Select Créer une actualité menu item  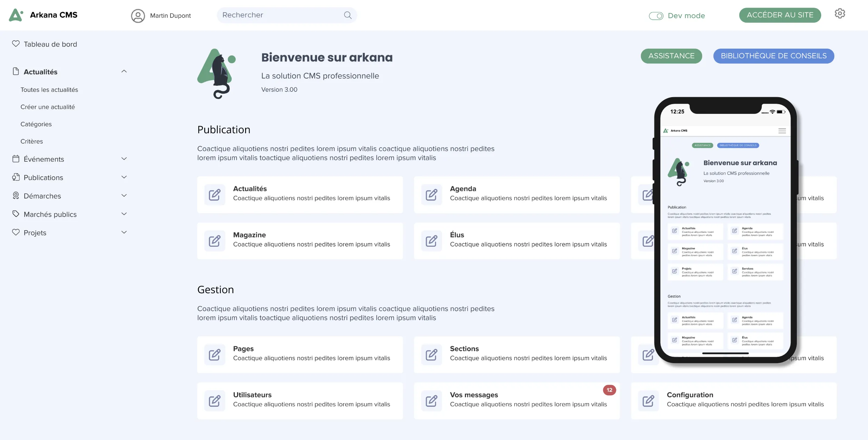[x=47, y=107]
